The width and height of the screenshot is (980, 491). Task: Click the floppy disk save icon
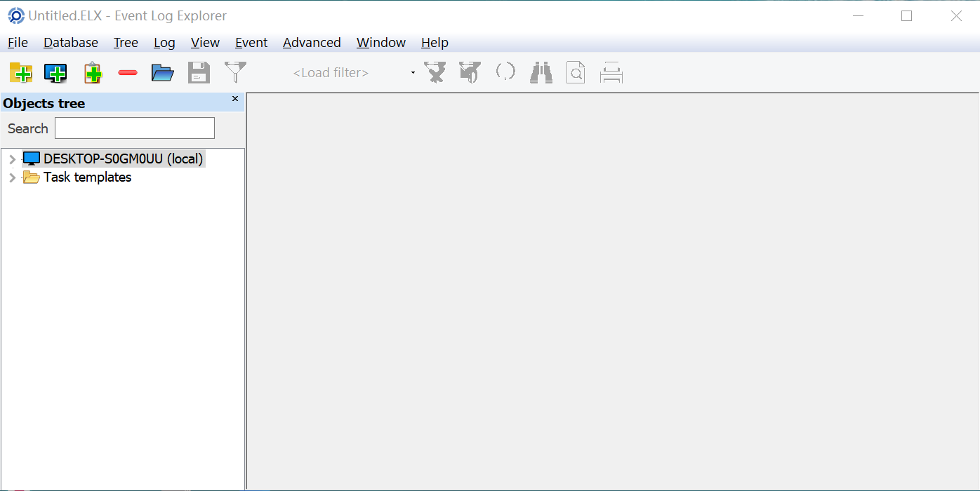(x=199, y=73)
